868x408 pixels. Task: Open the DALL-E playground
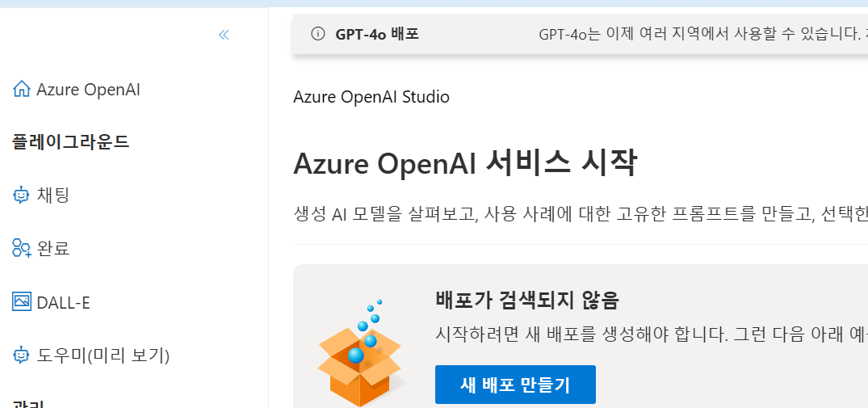click(x=63, y=302)
